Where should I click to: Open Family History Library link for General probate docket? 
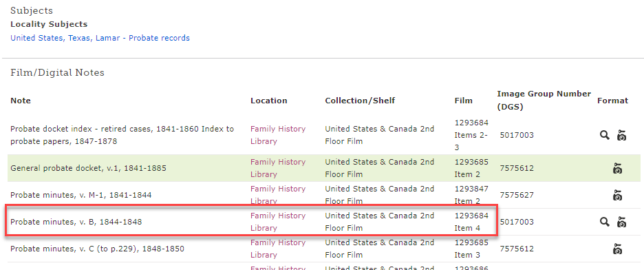point(278,168)
